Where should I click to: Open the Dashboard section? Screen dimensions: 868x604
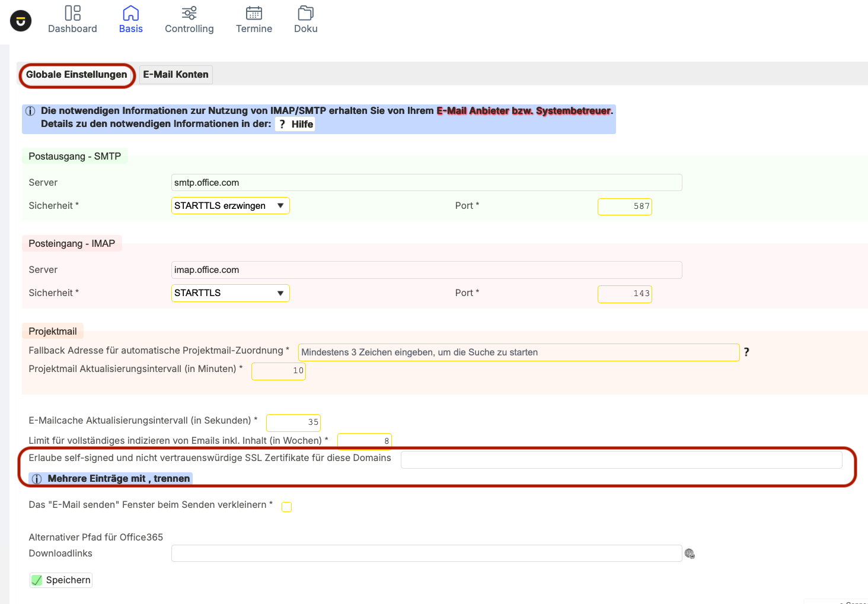click(72, 20)
